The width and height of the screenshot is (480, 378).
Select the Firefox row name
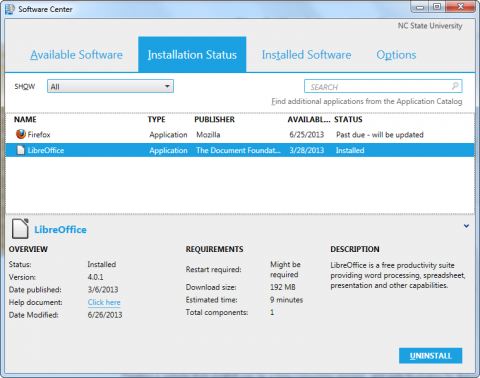coord(39,135)
